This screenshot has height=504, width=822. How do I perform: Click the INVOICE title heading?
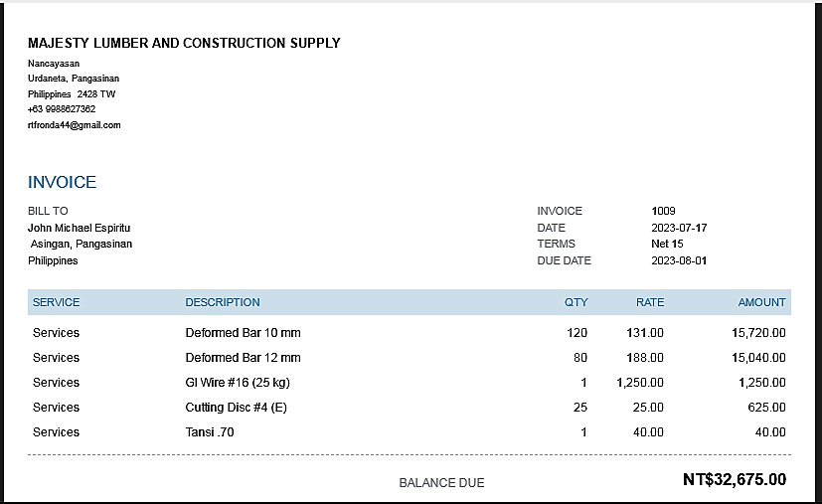pyautogui.click(x=62, y=182)
